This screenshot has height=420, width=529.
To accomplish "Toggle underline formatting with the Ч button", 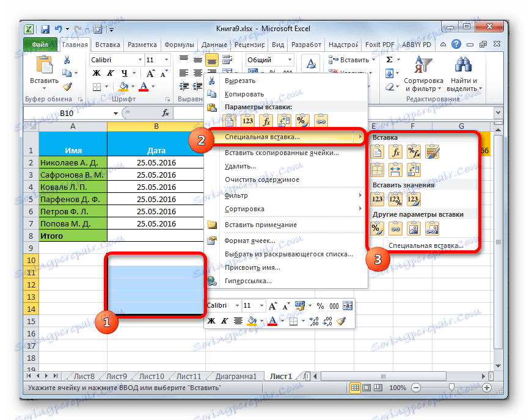I will point(125,73).
